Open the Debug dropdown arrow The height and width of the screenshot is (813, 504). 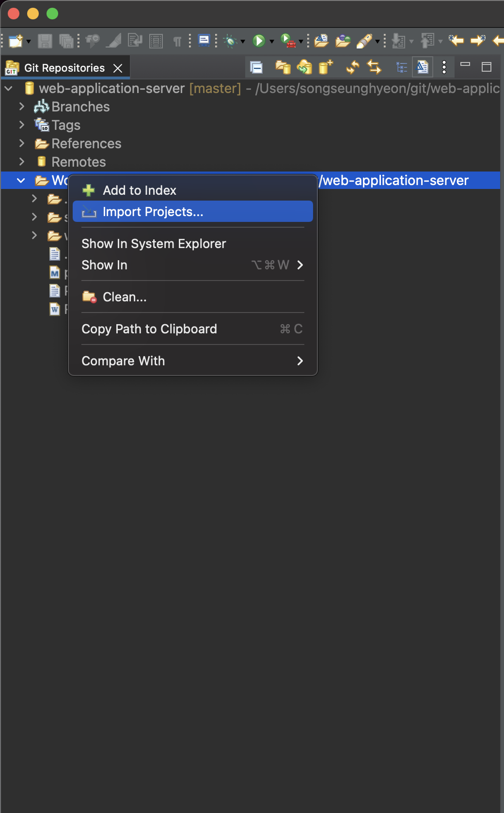(x=243, y=41)
